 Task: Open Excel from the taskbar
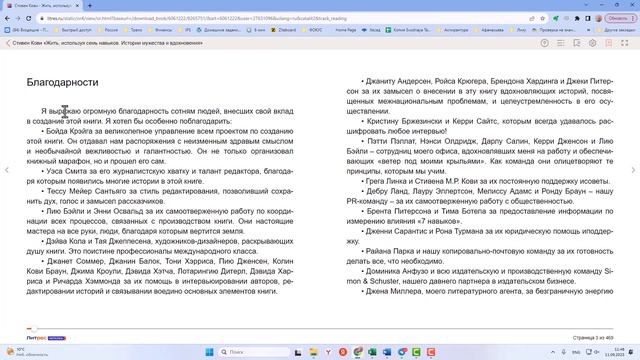(372, 352)
